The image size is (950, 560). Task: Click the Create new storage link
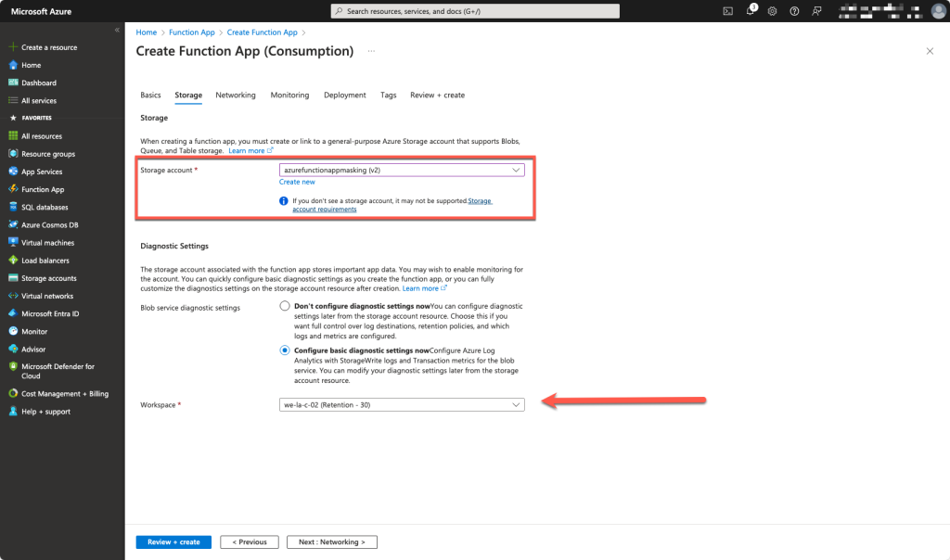pos(297,182)
